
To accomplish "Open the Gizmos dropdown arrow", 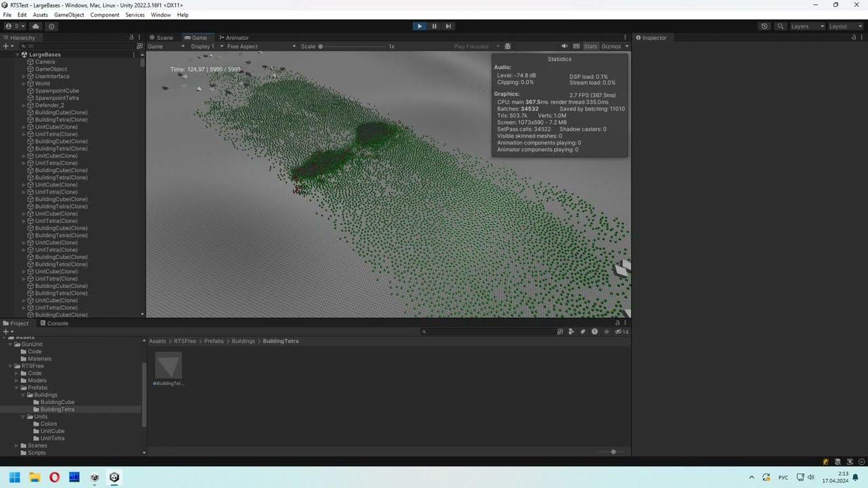I will (627, 47).
